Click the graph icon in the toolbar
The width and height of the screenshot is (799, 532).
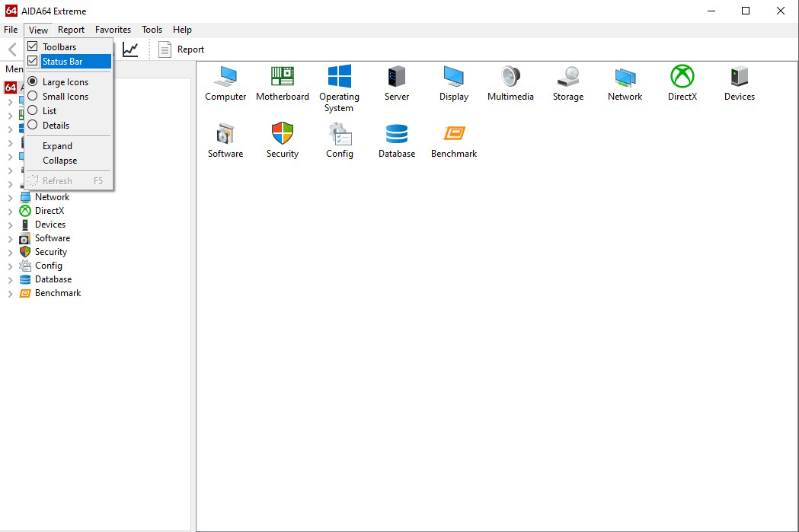pos(131,49)
